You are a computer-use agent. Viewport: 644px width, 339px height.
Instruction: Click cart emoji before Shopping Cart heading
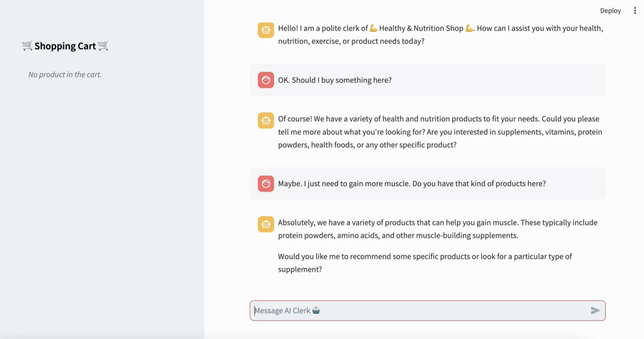coord(27,46)
